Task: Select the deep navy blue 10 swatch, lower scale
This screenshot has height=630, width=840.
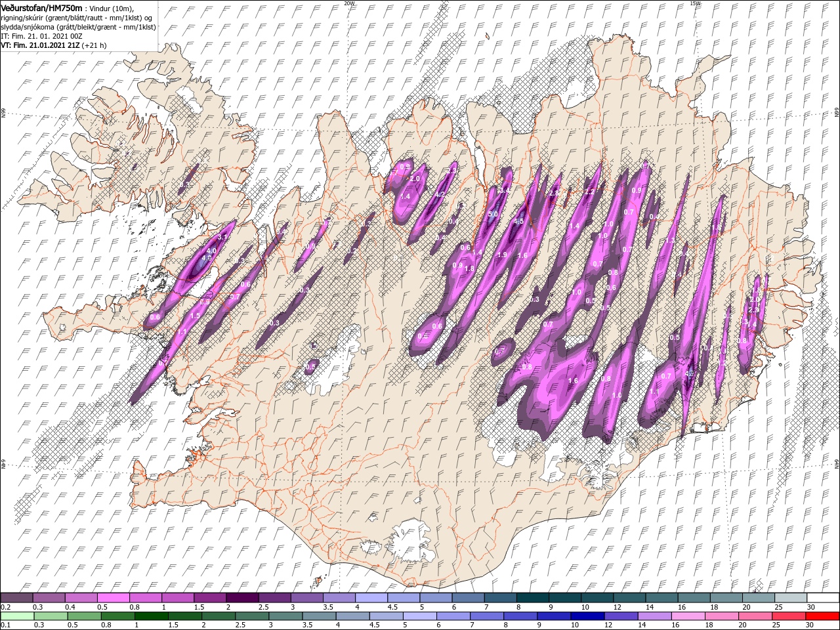Action: (x=588, y=616)
